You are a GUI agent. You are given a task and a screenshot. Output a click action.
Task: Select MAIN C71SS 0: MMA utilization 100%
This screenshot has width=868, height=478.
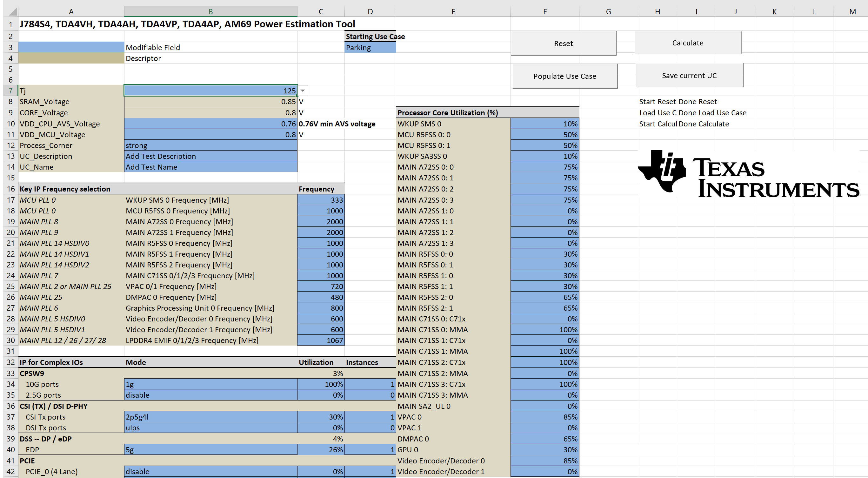pyautogui.click(x=545, y=329)
